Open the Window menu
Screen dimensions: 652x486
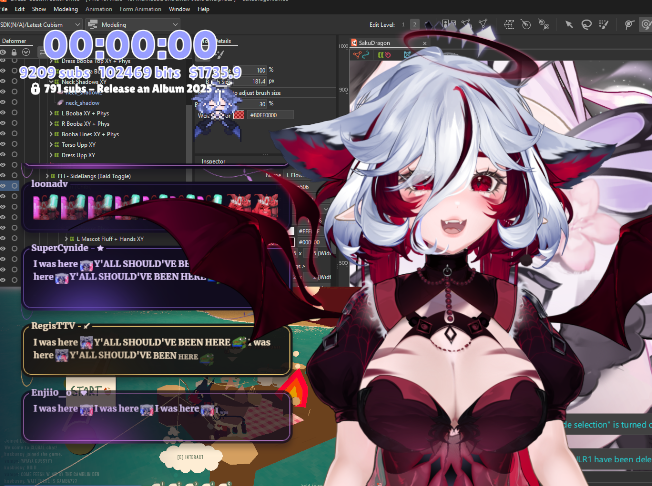(179, 9)
